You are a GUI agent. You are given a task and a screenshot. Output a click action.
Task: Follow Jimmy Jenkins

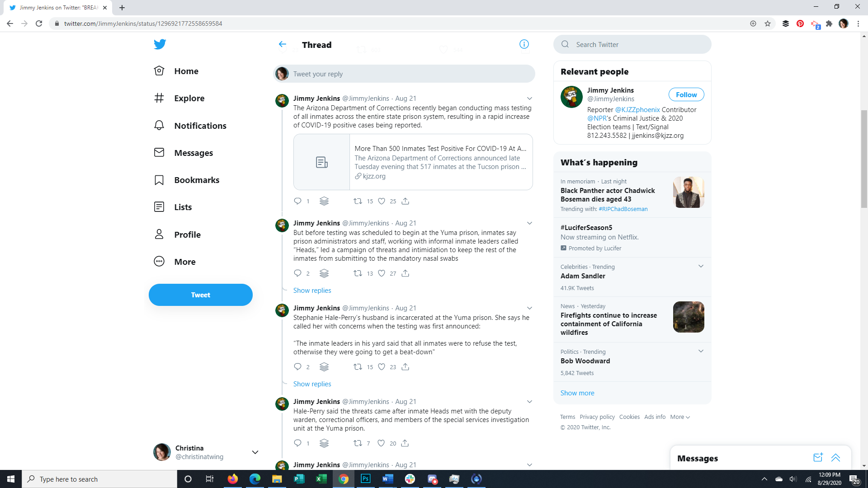click(686, 94)
